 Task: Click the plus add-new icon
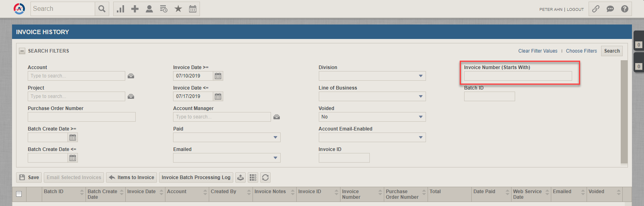135,9
